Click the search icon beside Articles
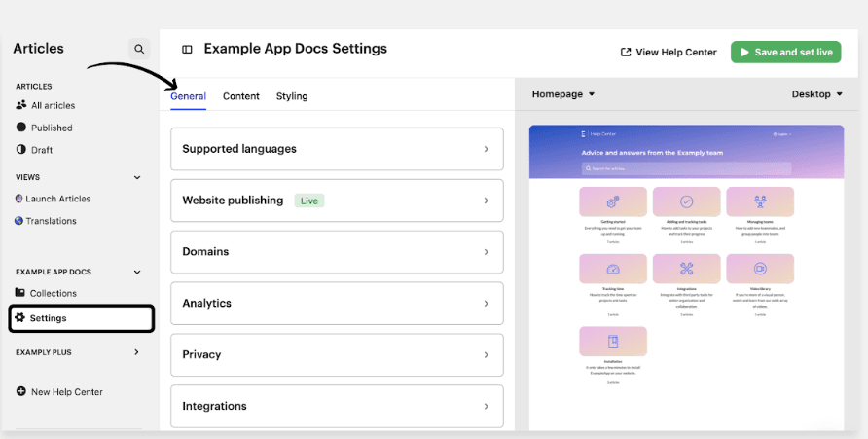Screen dimensions: 868x439 click(139, 49)
